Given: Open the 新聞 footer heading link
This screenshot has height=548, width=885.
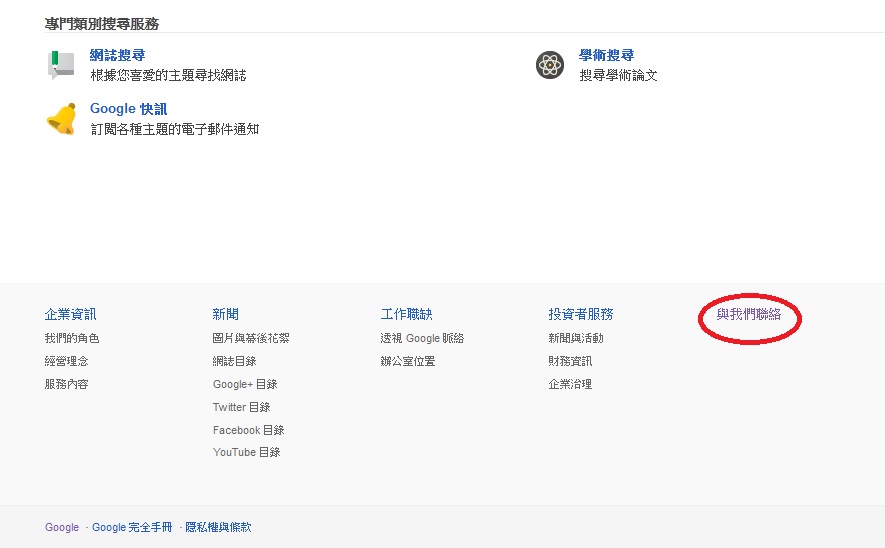Looking at the screenshot, I should [226, 315].
